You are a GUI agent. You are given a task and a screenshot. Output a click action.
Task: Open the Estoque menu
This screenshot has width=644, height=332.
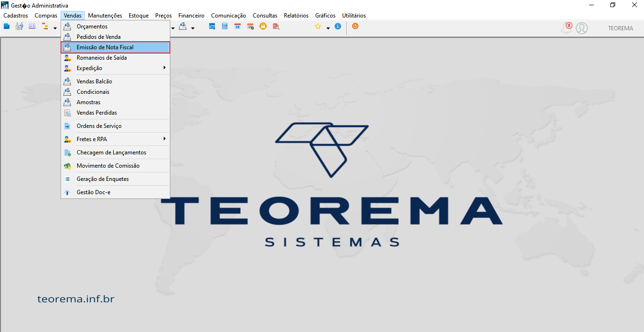point(139,16)
